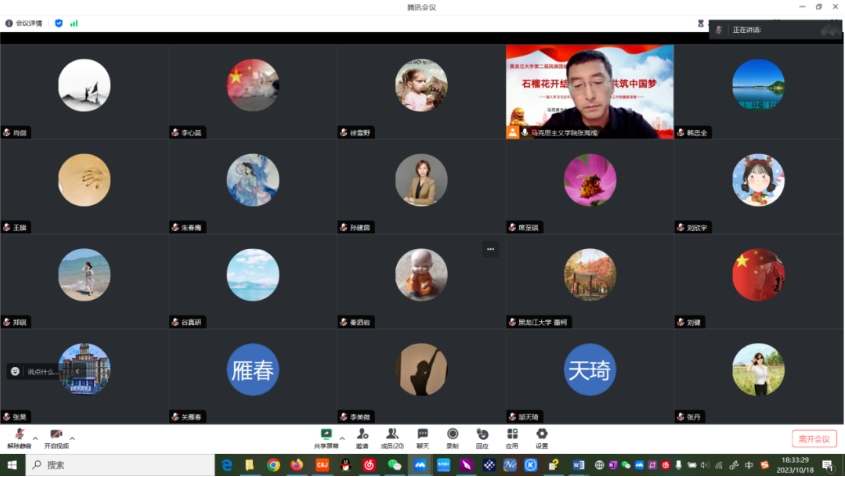Image resolution: width=845 pixels, height=477 pixels.
Task: Unmute the microphone (解除静音)
Action: point(19,438)
